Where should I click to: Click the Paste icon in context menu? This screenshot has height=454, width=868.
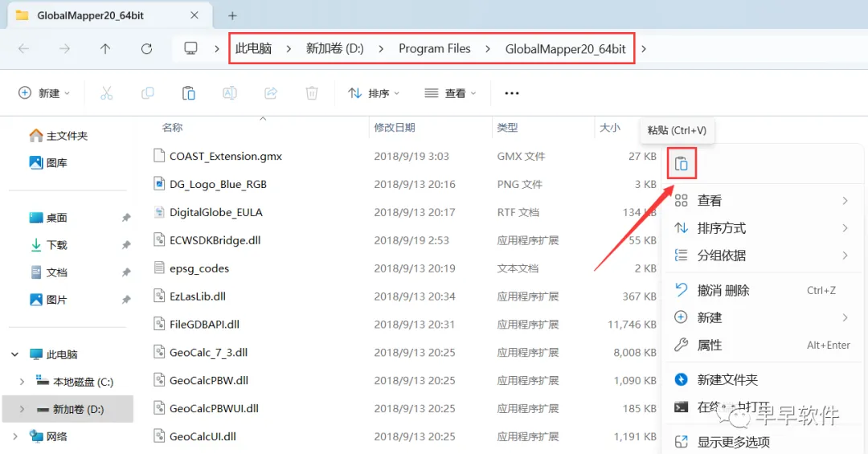point(682,164)
